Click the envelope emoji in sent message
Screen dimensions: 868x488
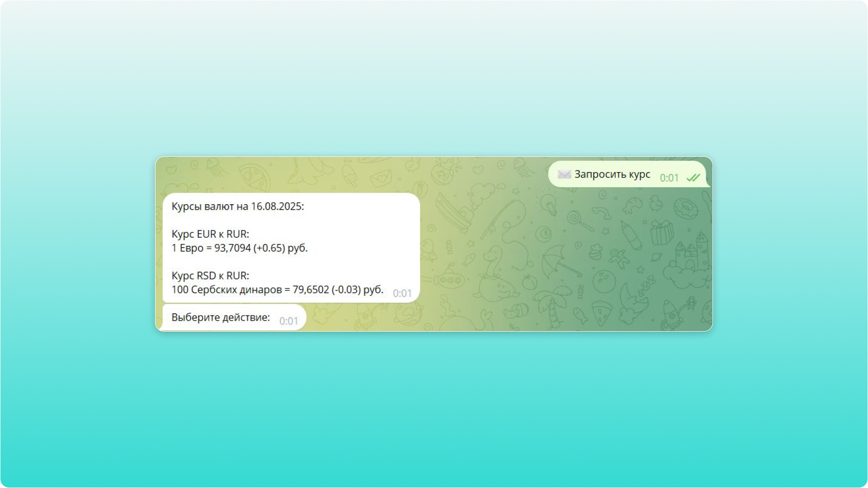(x=564, y=174)
